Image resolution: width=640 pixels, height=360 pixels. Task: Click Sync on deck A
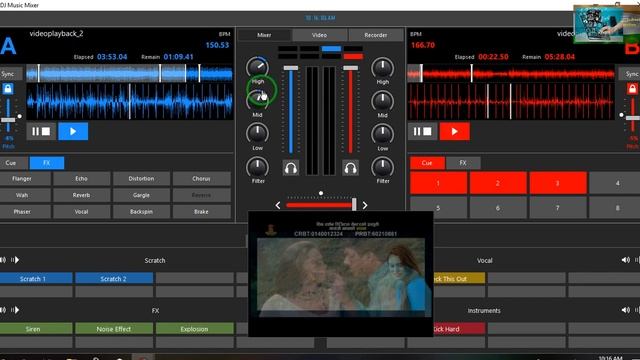click(x=8, y=74)
